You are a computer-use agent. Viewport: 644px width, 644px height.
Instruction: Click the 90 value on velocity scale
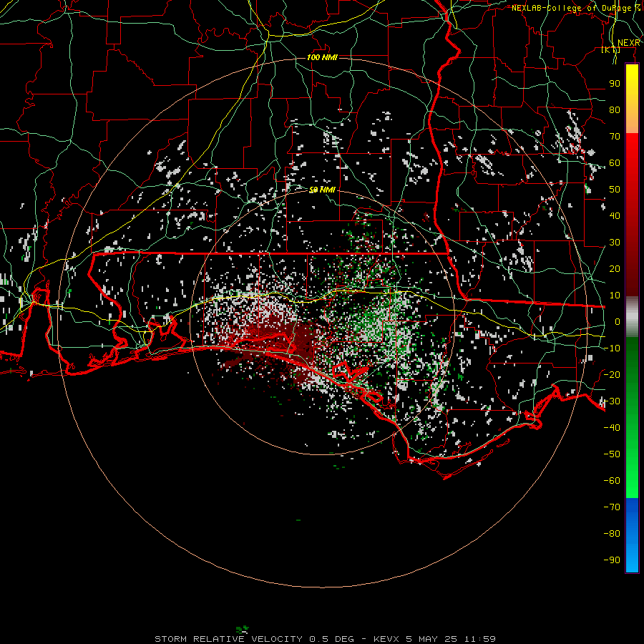pyautogui.click(x=615, y=84)
